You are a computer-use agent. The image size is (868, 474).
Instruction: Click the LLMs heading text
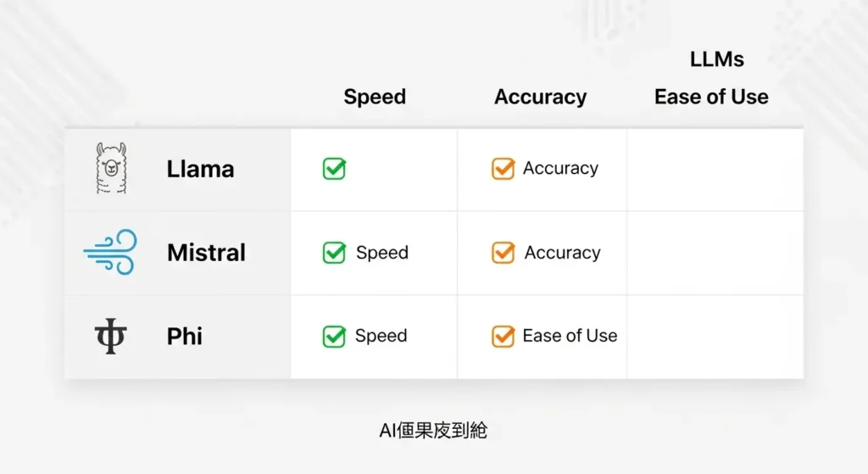click(717, 59)
